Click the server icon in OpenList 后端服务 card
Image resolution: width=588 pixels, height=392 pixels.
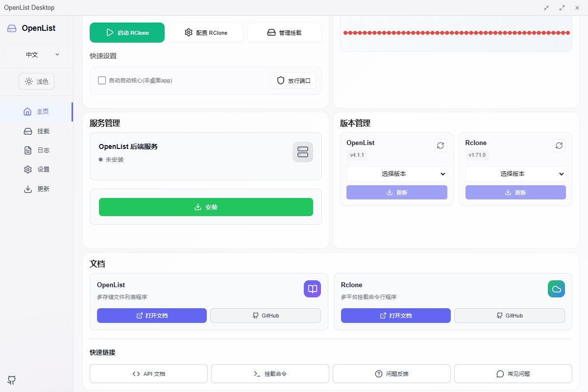coord(303,152)
